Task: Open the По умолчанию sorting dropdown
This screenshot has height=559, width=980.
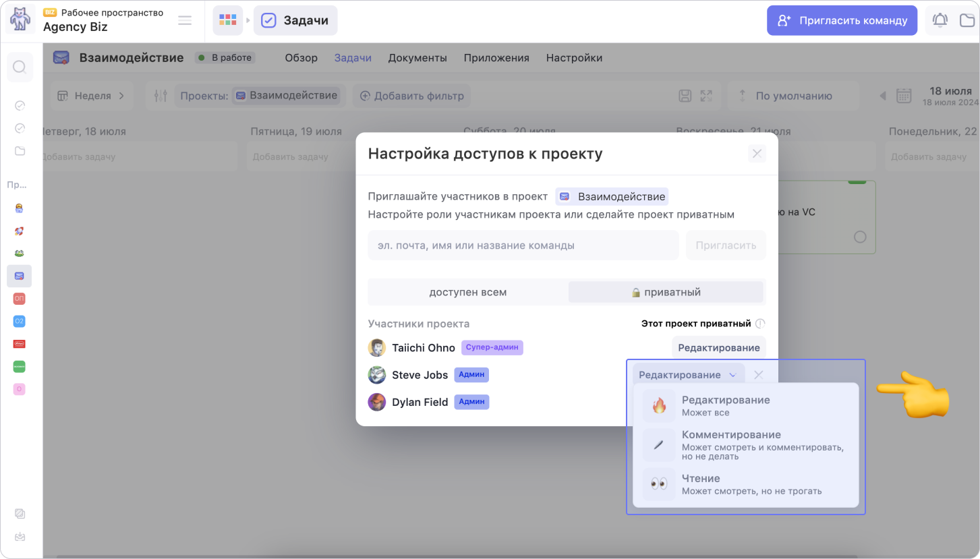Action: (x=793, y=96)
